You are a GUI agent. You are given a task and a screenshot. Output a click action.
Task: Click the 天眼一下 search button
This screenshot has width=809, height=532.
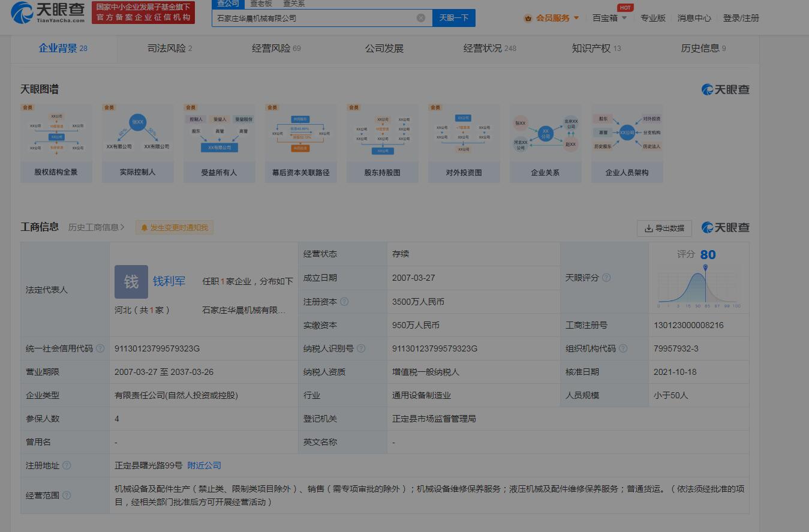[454, 18]
